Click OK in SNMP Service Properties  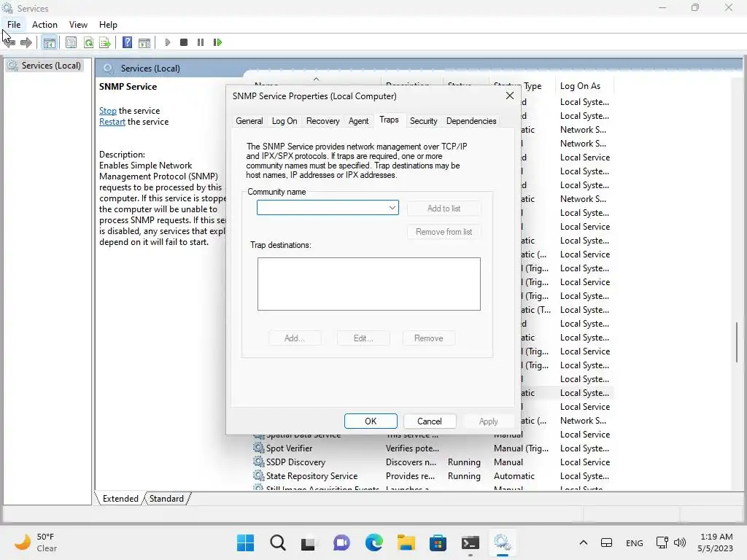click(x=371, y=421)
